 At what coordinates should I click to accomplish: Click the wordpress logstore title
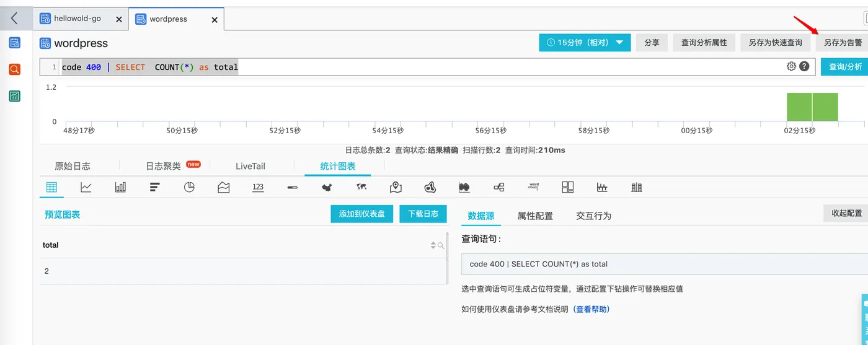point(81,43)
